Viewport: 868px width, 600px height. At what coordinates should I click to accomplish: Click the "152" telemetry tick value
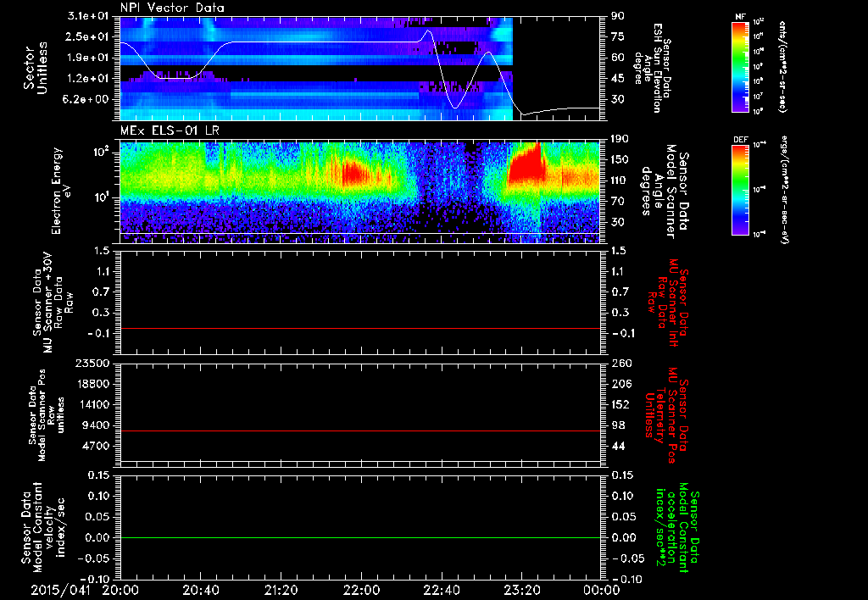pyautogui.click(x=621, y=404)
